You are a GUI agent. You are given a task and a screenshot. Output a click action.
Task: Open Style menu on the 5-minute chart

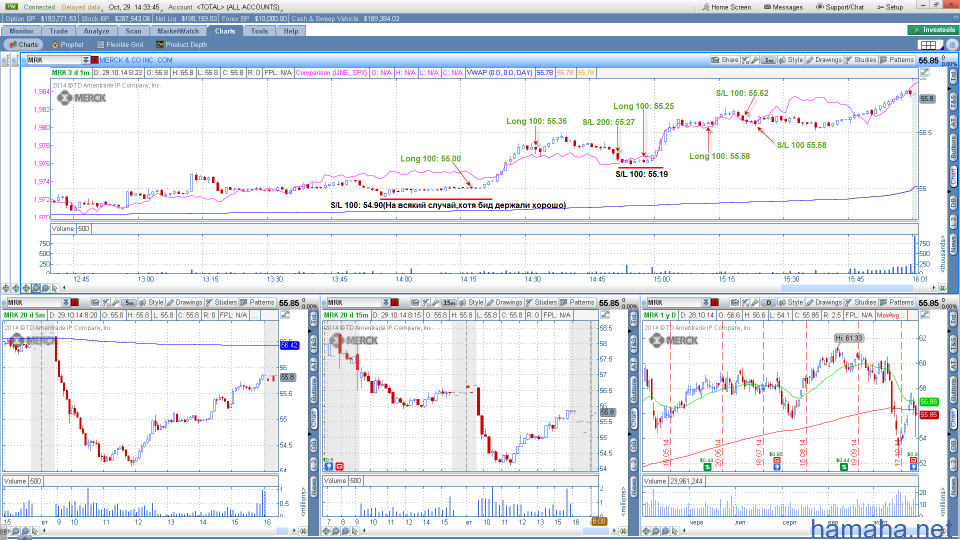tap(151, 302)
